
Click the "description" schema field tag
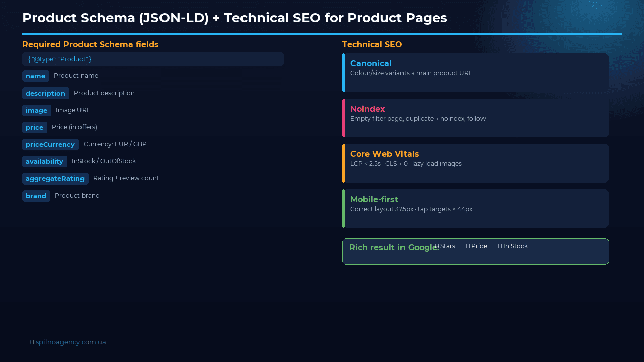(46, 93)
